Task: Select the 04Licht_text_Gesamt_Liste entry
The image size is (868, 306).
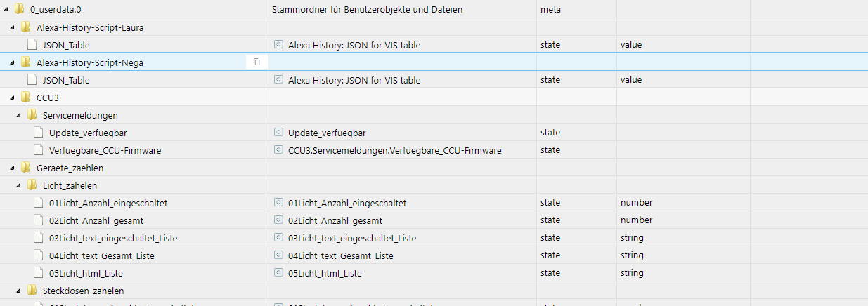Action: (x=101, y=255)
